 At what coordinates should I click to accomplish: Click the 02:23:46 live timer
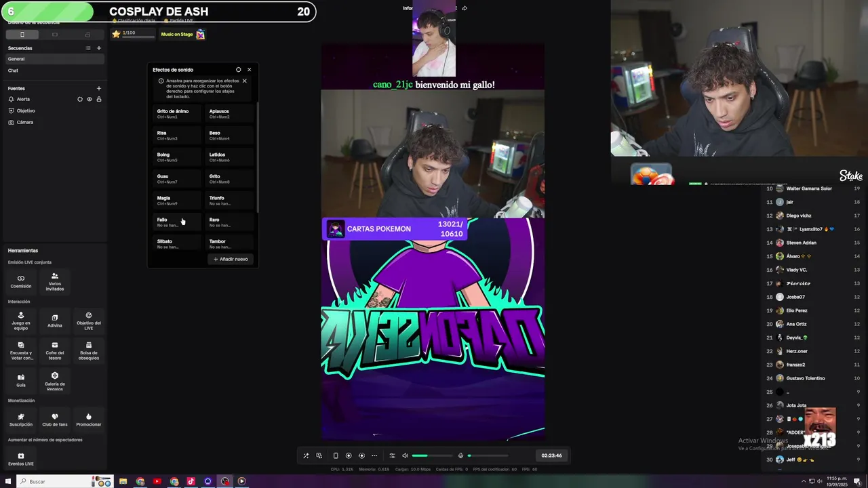tap(551, 455)
